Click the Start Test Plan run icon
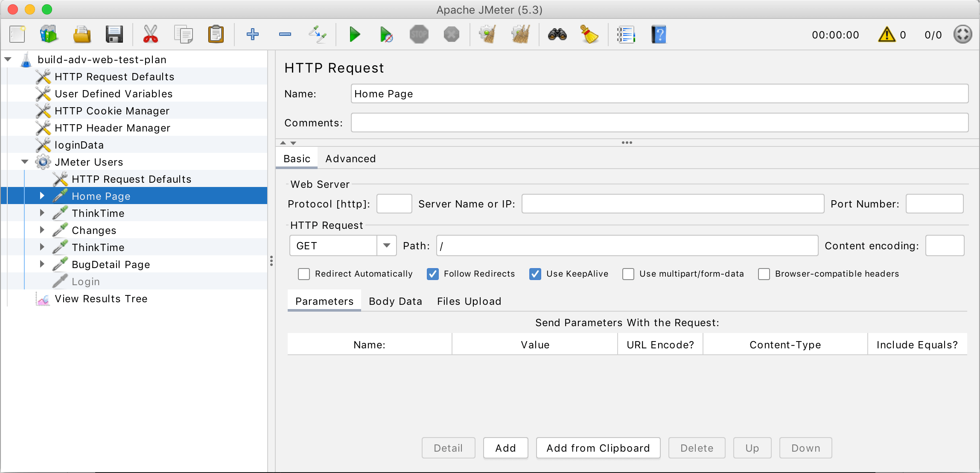 click(x=353, y=35)
